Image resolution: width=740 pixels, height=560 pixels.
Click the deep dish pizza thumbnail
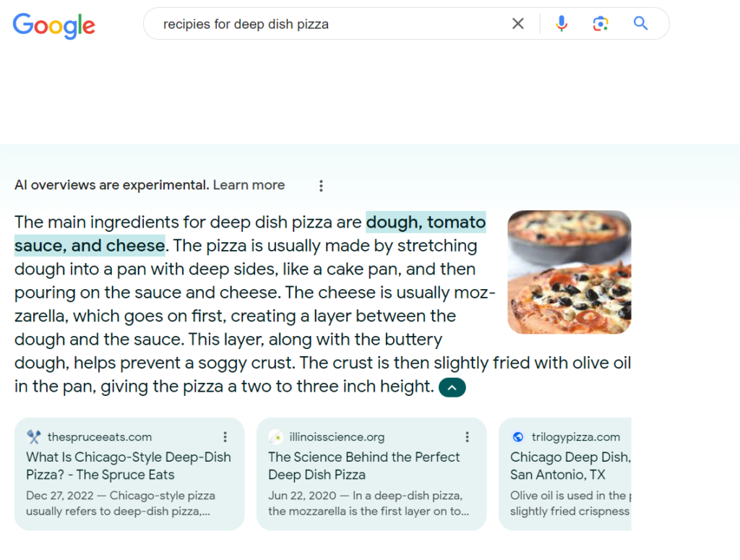(x=569, y=272)
